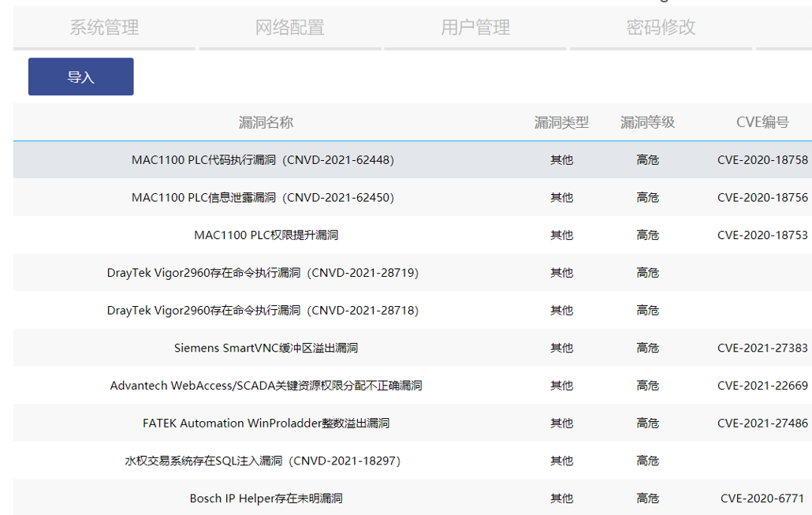Image resolution: width=812 pixels, height=515 pixels.
Task: Select MAC1100 PLC信息泄露漏洞 (CNVD-2021-62450) row name
Action: (263, 197)
